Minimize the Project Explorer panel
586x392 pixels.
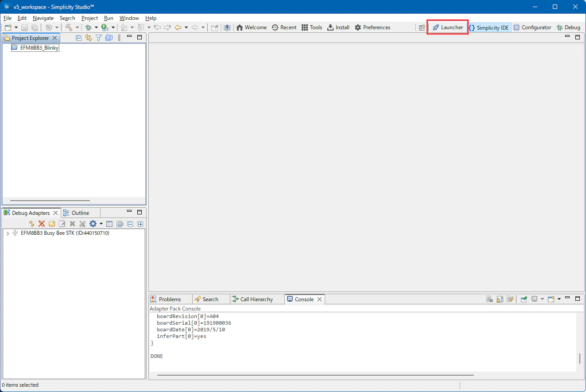click(130, 37)
